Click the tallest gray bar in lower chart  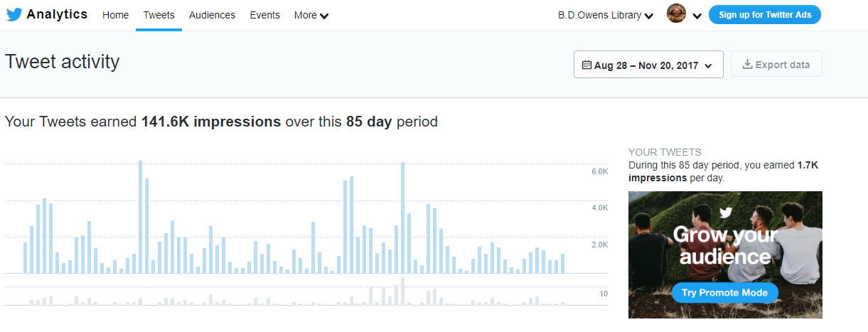pos(402,291)
